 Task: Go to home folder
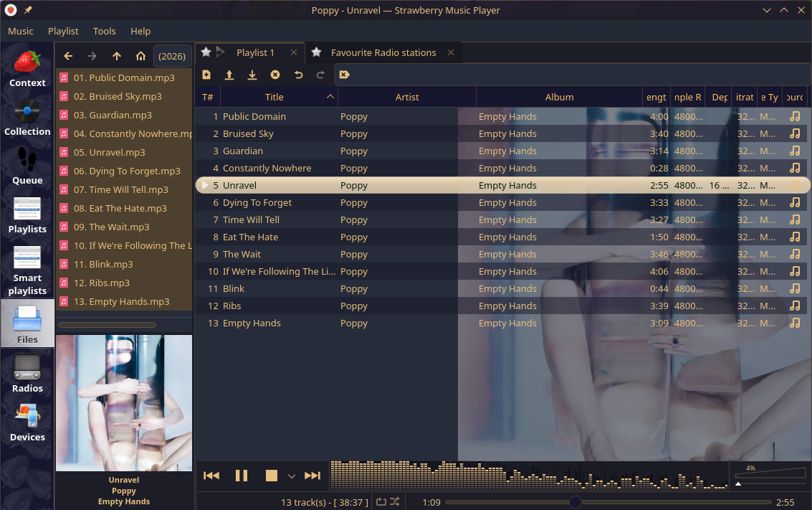140,56
